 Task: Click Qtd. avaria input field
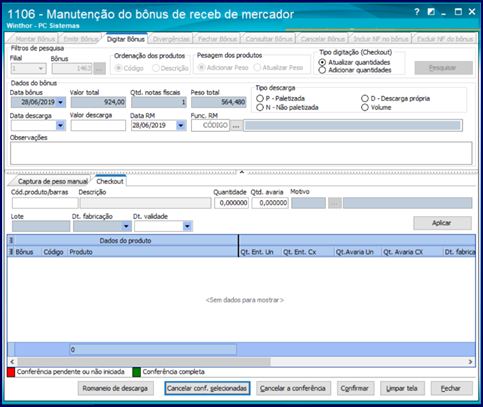270,203
